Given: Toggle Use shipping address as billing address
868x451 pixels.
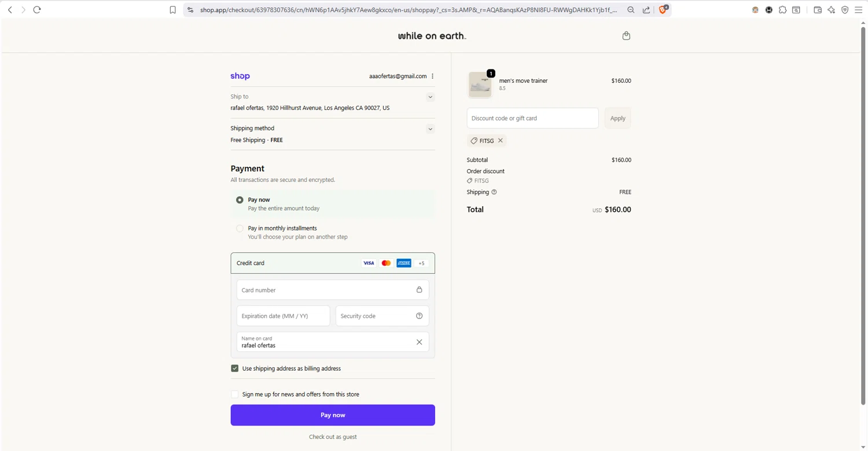Looking at the screenshot, I should click(x=234, y=368).
